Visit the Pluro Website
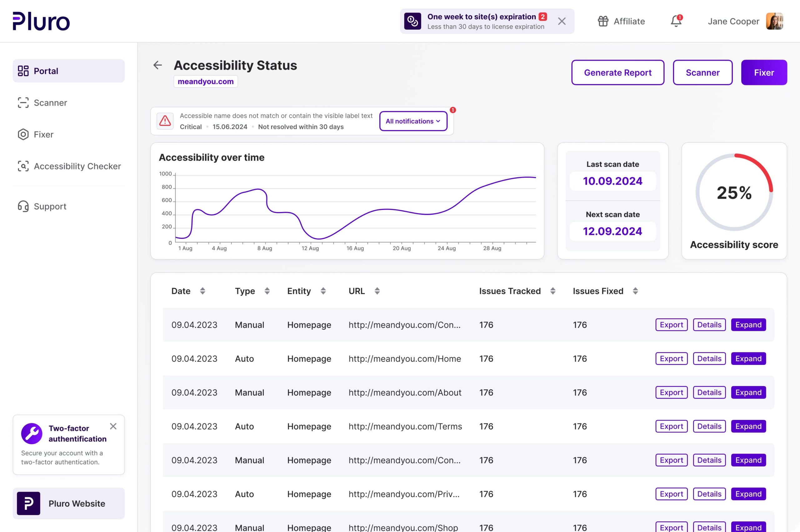The image size is (800, 532). (x=68, y=504)
